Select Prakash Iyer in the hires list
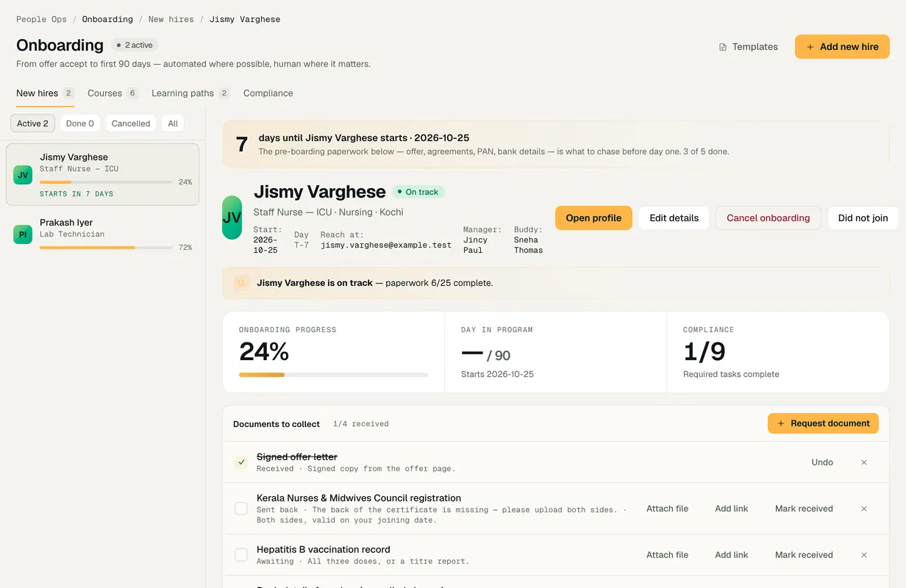The width and height of the screenshot is (906, 588). 102,234
